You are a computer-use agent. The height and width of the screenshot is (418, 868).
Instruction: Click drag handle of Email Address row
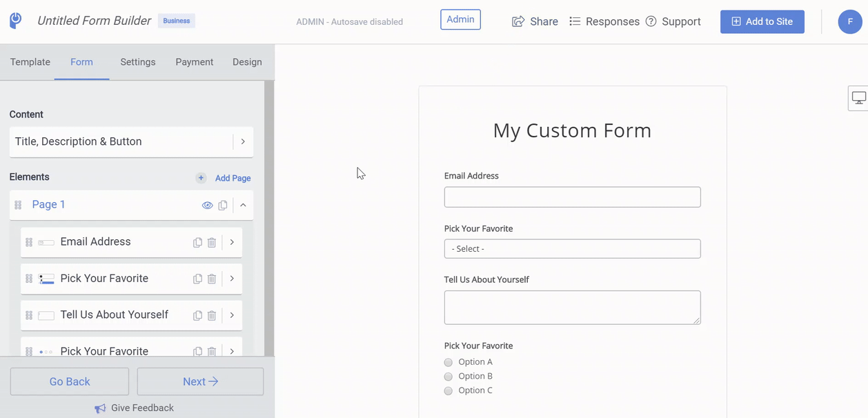[29, 242]
